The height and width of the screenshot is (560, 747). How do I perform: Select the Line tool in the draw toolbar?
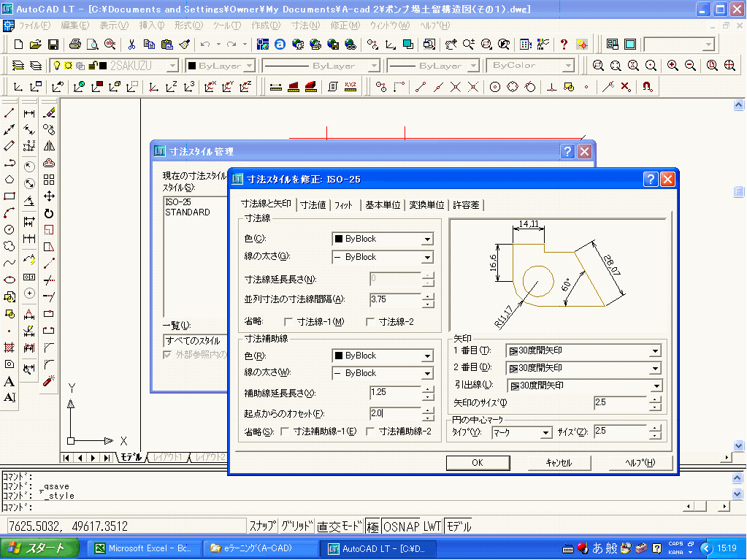pyautogui.click(x=9, y=113)
